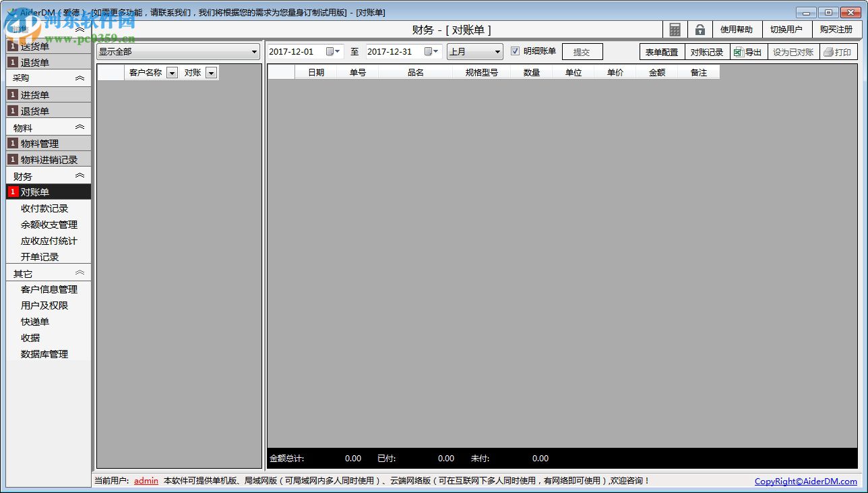Open calendar picker for start date 2017-12-01
868x493 pixels.
pyautogui.click(x=334, y=52)
